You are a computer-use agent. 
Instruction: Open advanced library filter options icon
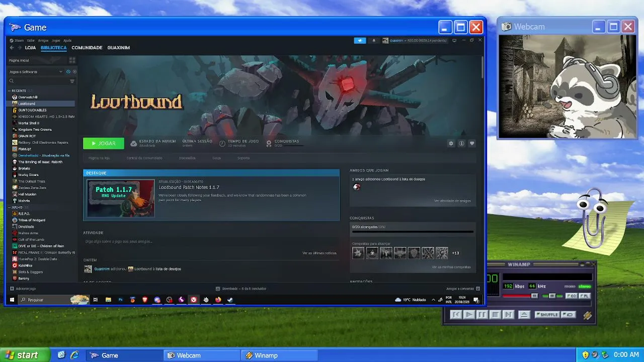click(72, 81)
